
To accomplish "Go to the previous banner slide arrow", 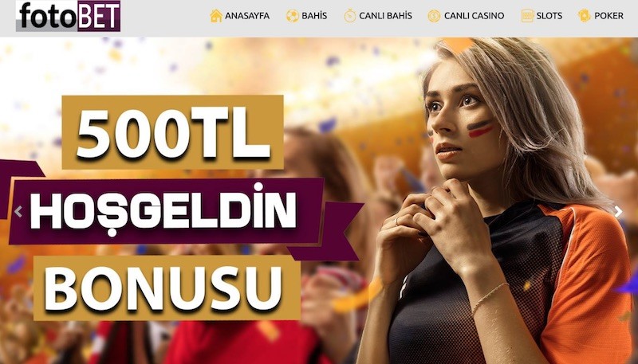I will pyautogui.click(x=18, y=211).
